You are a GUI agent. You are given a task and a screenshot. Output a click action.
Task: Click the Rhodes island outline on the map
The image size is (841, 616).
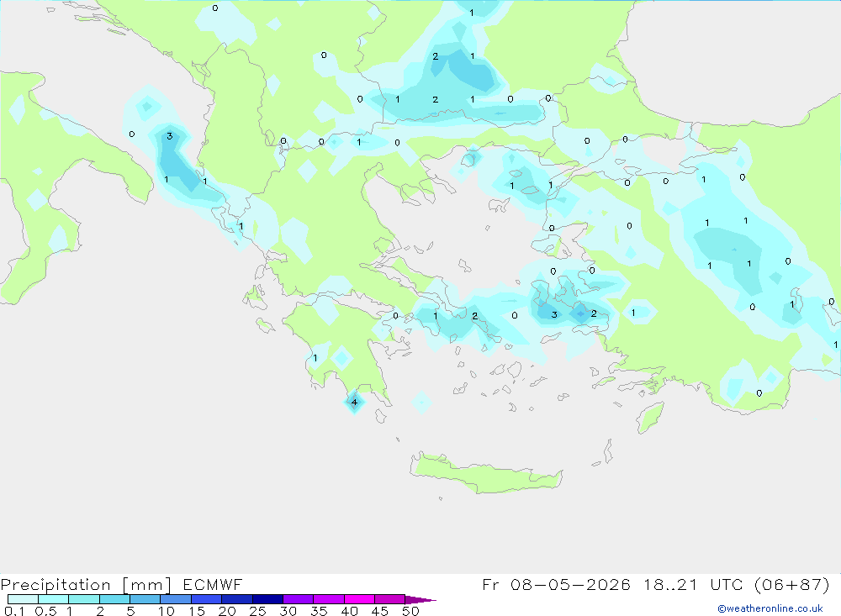click(650, 417)
